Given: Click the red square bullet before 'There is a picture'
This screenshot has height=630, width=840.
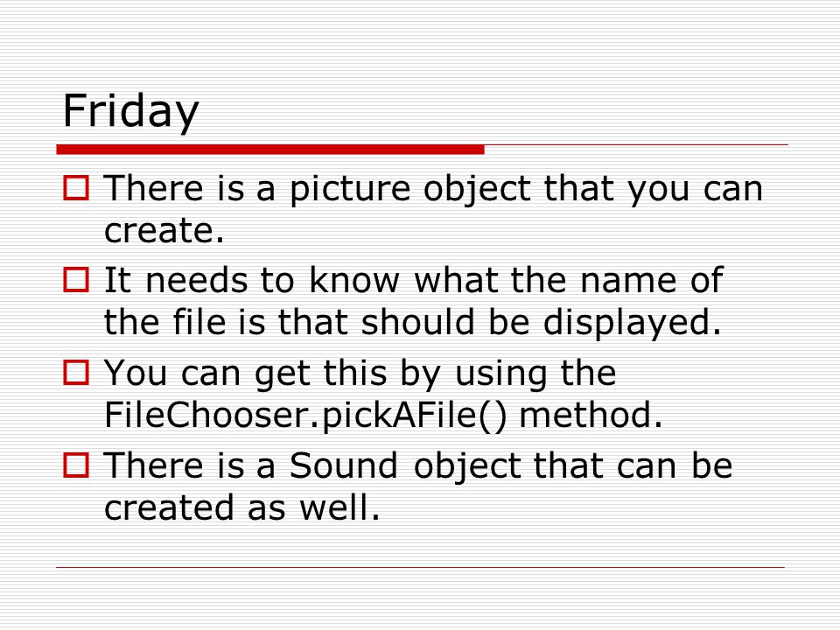Looking at the screenshot, I should 76,187.
